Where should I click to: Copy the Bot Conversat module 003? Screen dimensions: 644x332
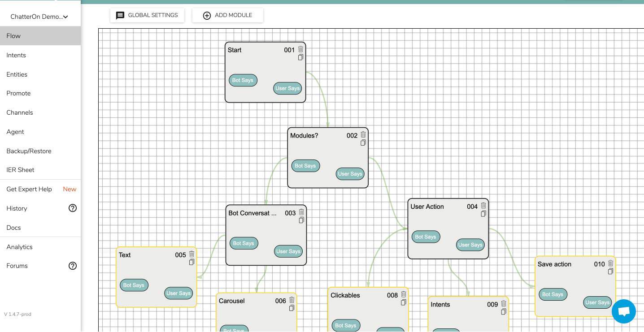[301, 220]
